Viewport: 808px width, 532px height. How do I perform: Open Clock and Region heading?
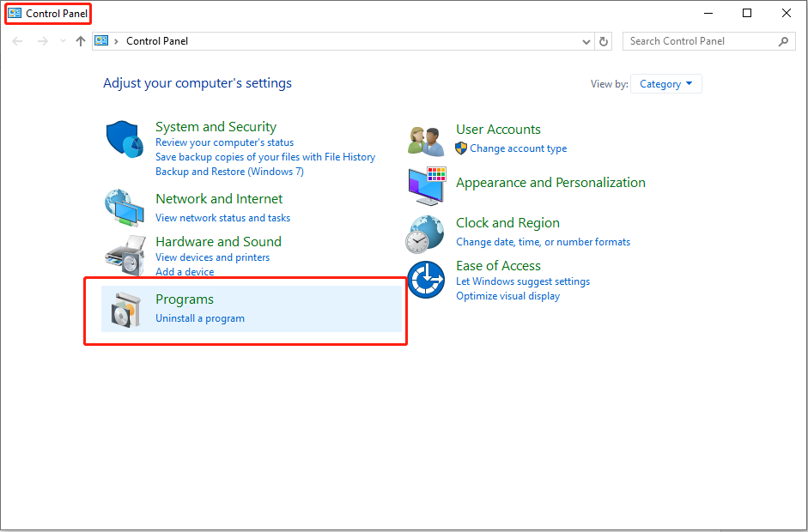(507, 223)
